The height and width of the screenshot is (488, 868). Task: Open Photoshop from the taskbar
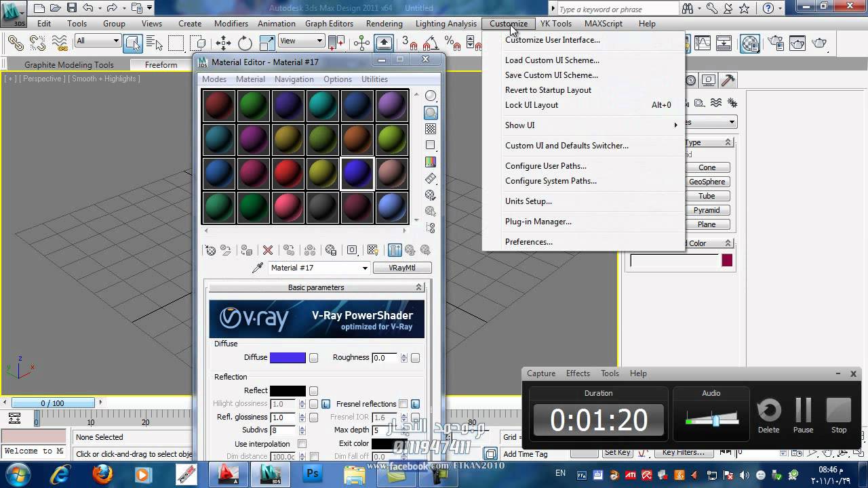click(313, 474)
